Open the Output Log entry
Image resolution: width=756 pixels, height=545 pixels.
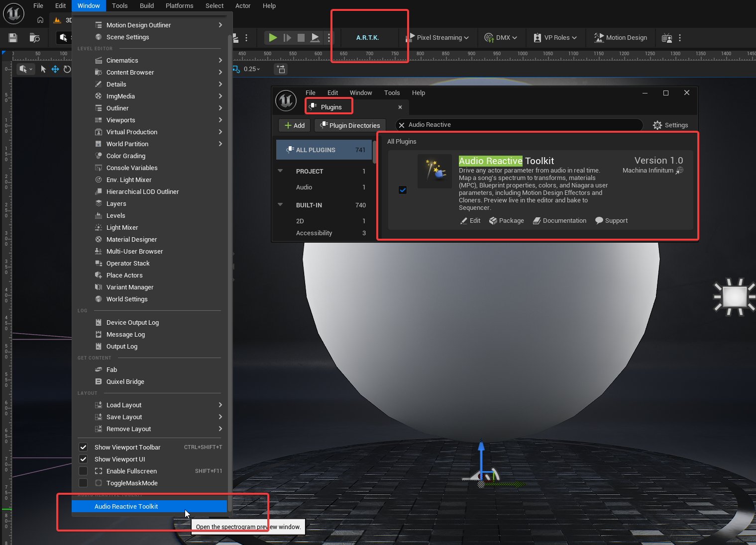[x=149, y=346]
